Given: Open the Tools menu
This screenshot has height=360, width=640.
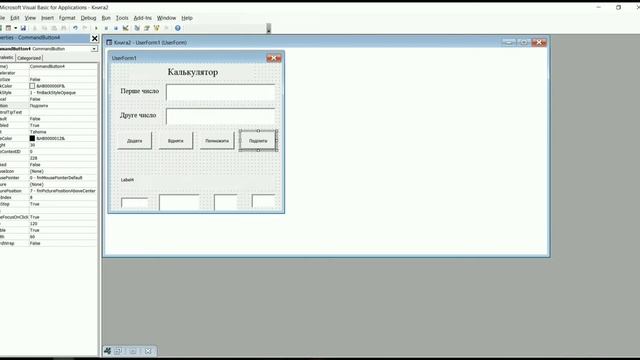Looking at the screenshot, I should (x=122, y=18).
